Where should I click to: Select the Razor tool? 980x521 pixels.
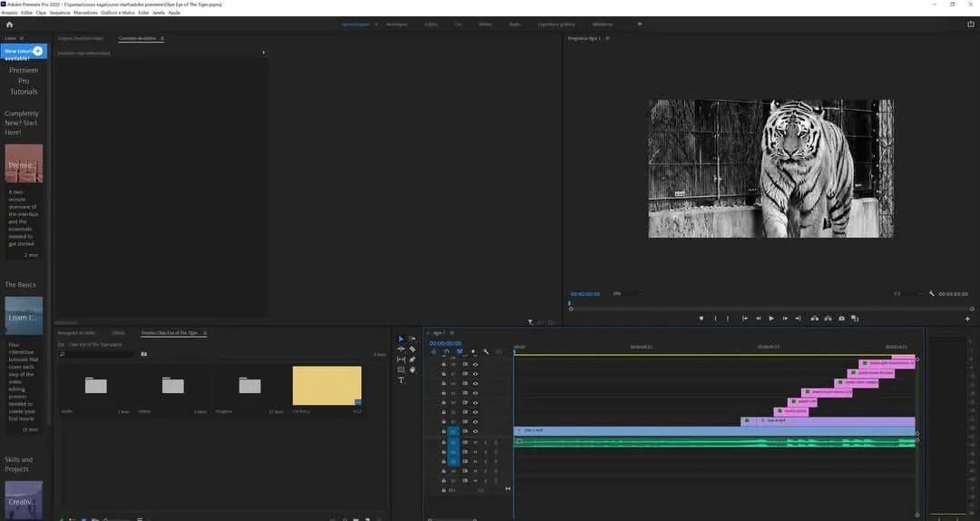tap(412, 349)
